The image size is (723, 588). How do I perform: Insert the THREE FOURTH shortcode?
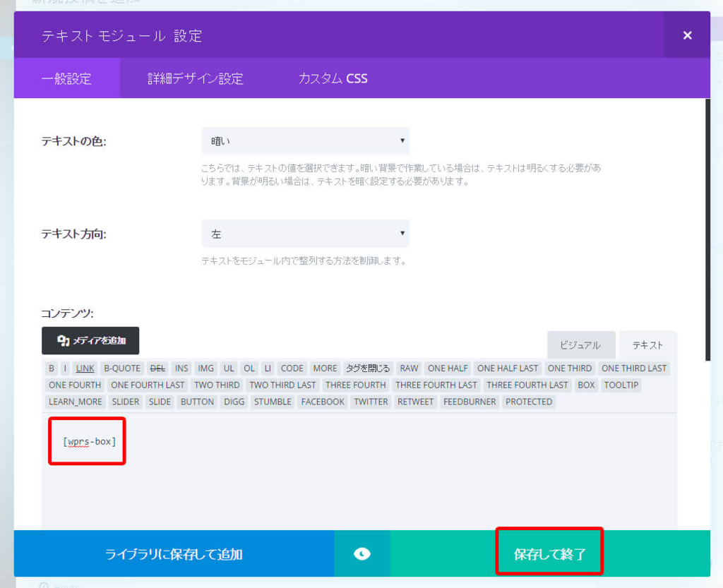click(x=356, y=385)
